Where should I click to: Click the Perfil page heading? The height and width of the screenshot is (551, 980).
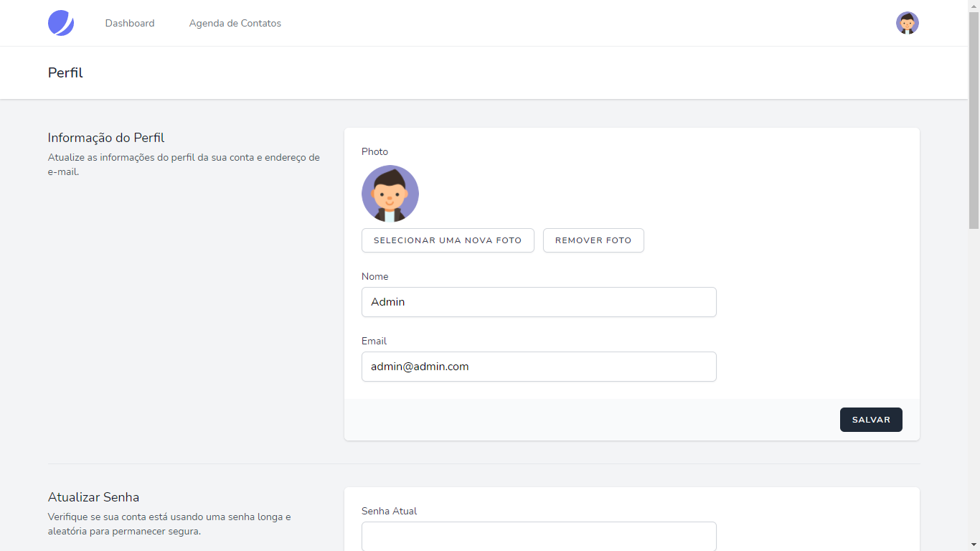[65, 72]
